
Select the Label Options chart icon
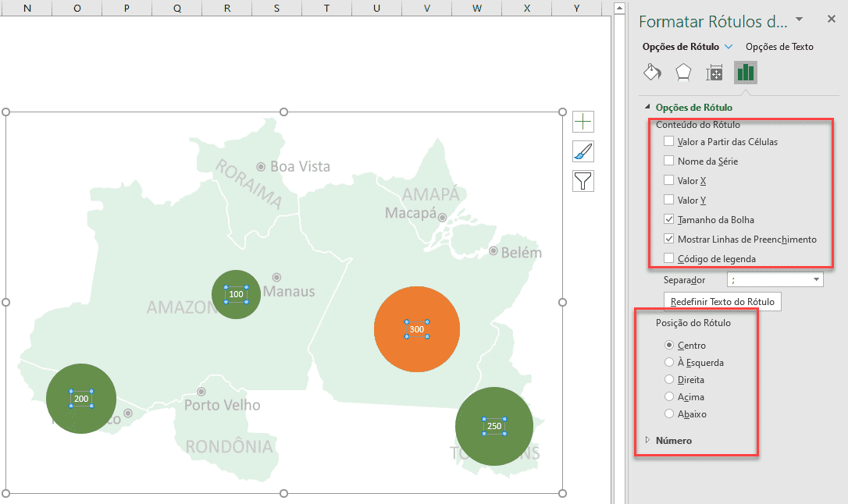pos(745,71)
